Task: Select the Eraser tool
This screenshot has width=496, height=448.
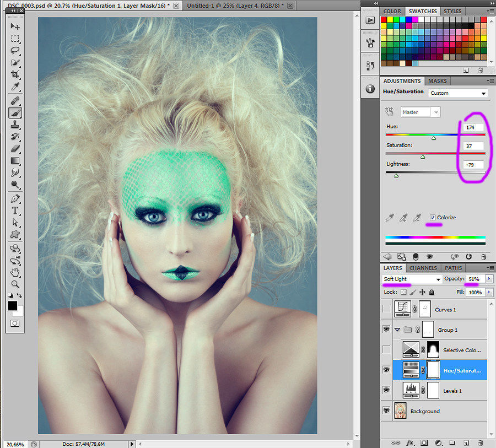Action: 15,149
